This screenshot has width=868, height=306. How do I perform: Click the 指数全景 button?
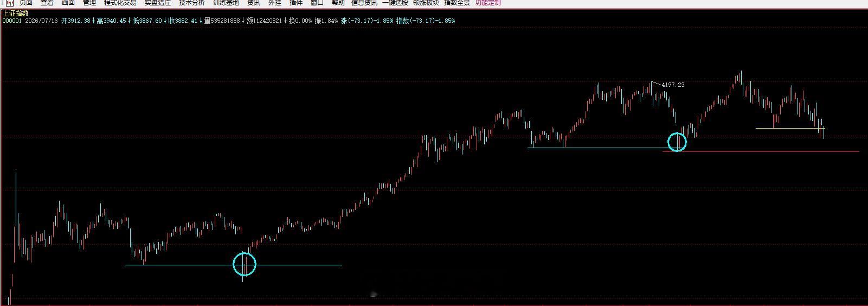click(457, 3)
